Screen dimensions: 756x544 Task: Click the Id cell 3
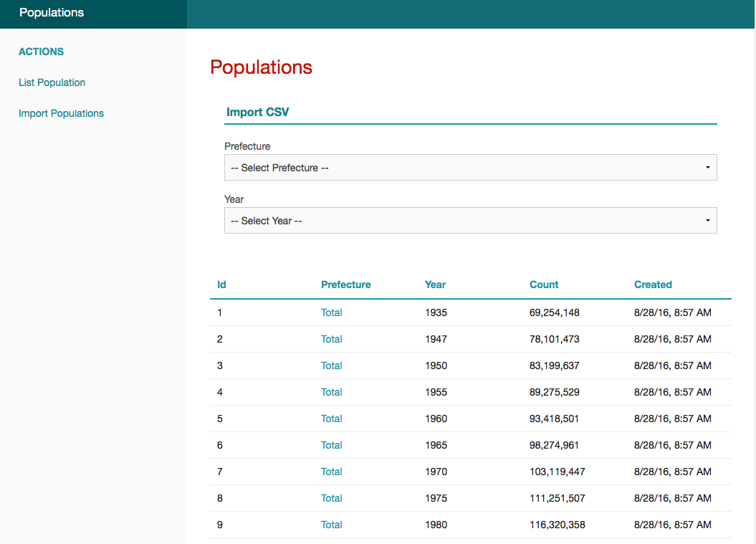click(220, 366)
